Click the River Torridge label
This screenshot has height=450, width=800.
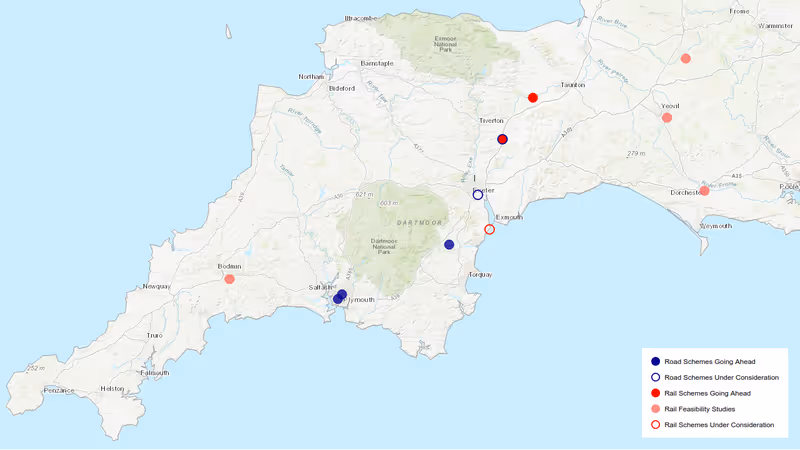305,120
